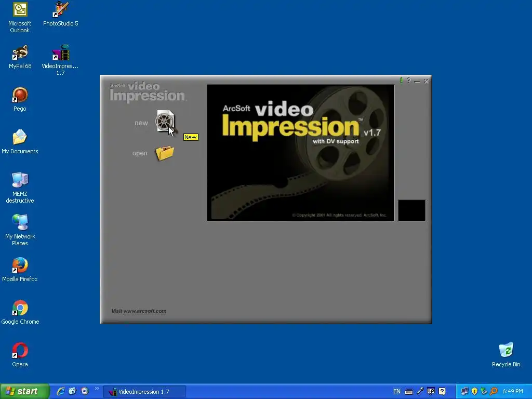Click the yellow security shield tray icon
This screenshot has width=532, height=399.
[x=474, y=391]
